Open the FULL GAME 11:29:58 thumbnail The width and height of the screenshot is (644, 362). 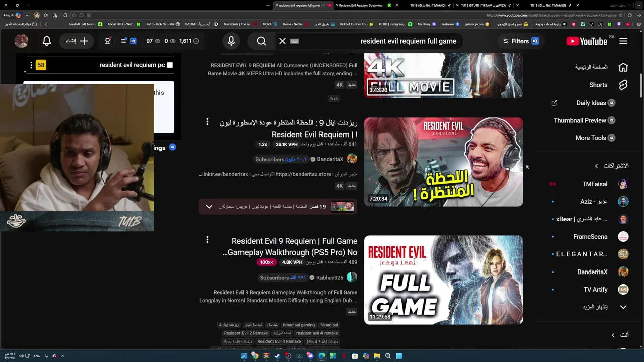click(443, 280)
